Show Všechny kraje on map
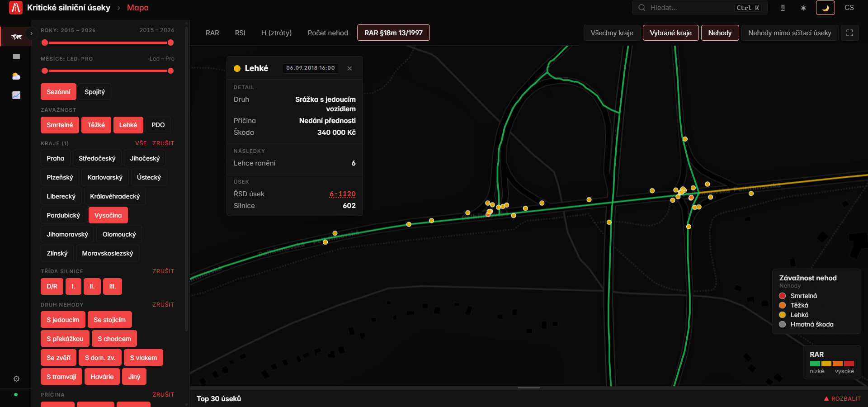 (612, 33)
